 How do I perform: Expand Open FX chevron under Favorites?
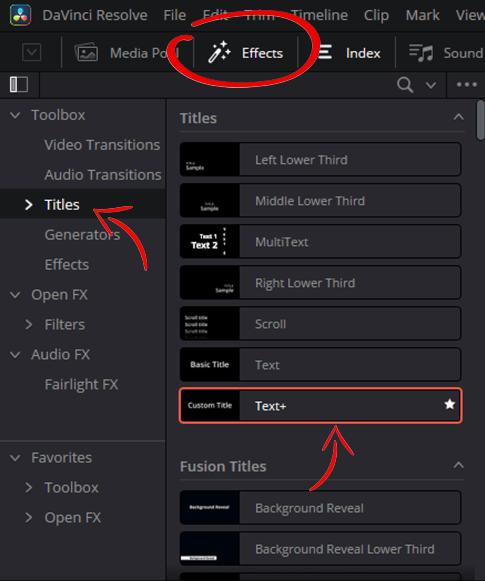click(x=29, y=518)
